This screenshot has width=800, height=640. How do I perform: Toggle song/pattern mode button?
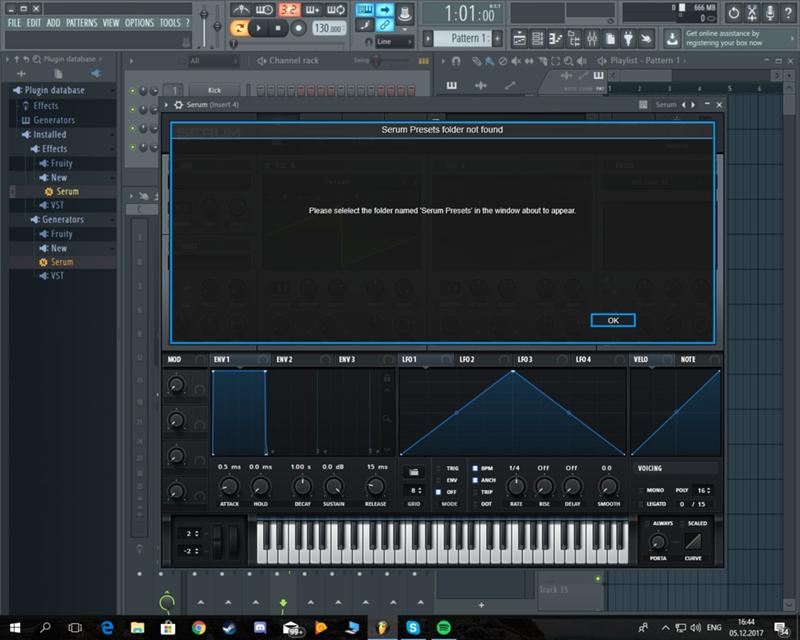pos(238,28)
